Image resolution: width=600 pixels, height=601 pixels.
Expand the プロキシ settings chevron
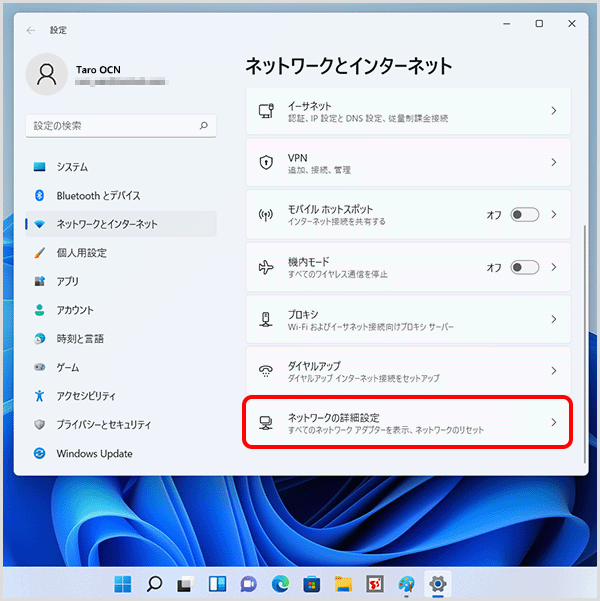(x=554, y=319)
